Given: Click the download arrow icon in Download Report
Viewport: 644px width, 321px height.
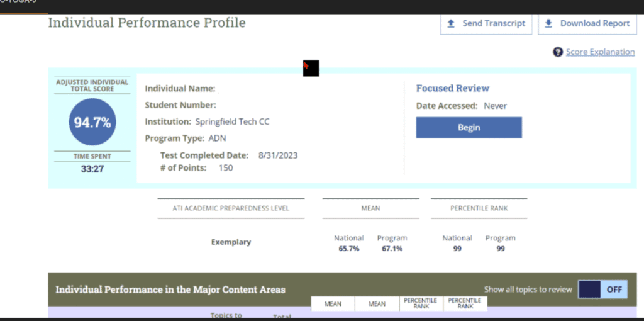Looking at the screenshot, I should point(548,23).
